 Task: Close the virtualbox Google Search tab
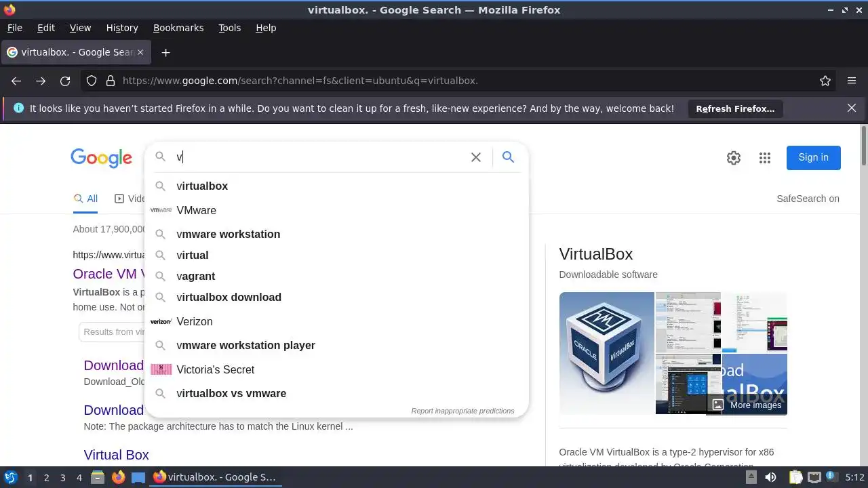point(140,52)
